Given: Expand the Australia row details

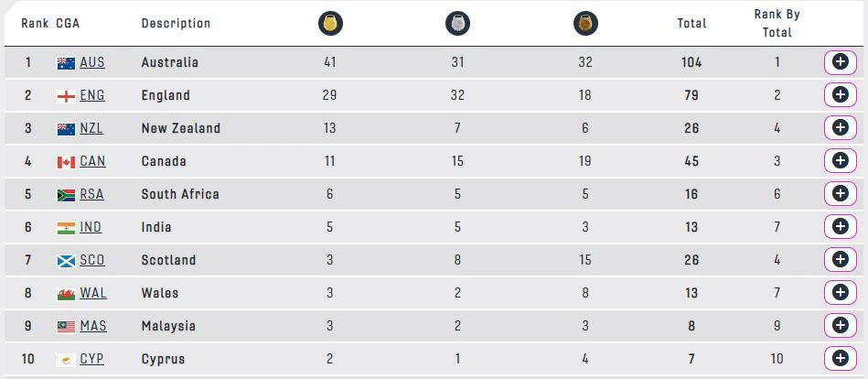Looking at the screenshot, I should click(x=840, y=62).
